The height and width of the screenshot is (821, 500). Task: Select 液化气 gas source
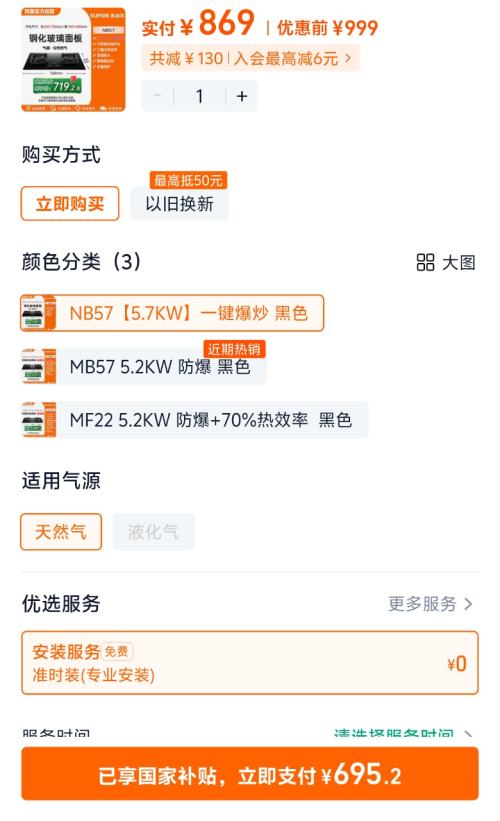tap(154, 532)
